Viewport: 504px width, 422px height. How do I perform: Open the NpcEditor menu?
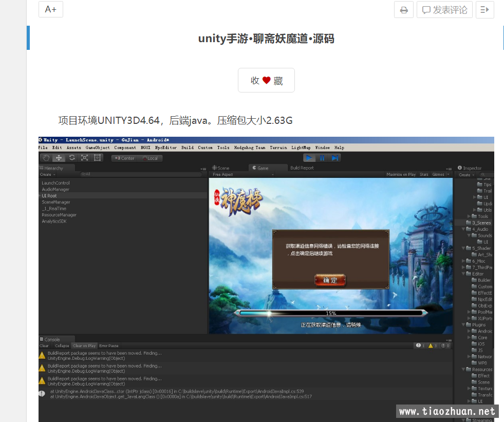166,148
